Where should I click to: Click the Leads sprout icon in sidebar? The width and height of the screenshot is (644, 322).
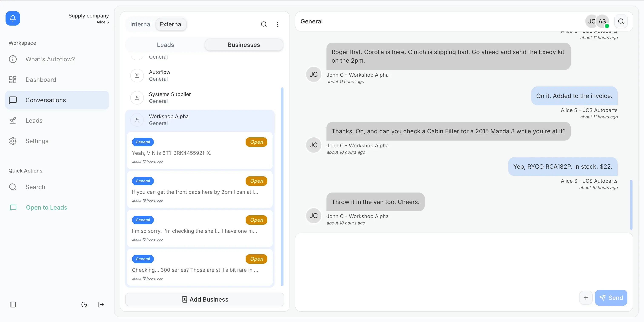13,121
